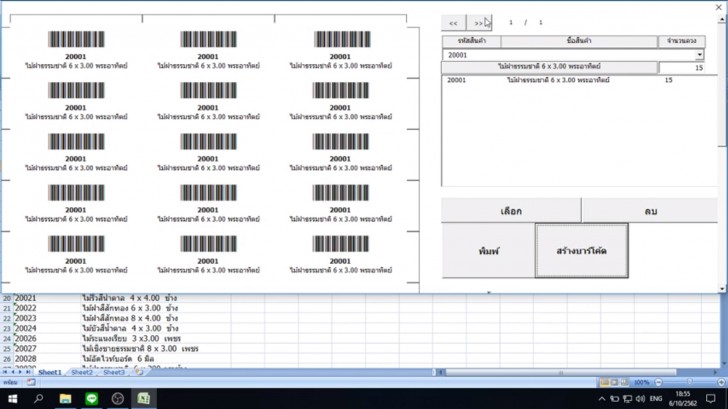Click cell 20022 in row 21
Image resolution: width=728 pixels, height=409 pixels.
46,308
